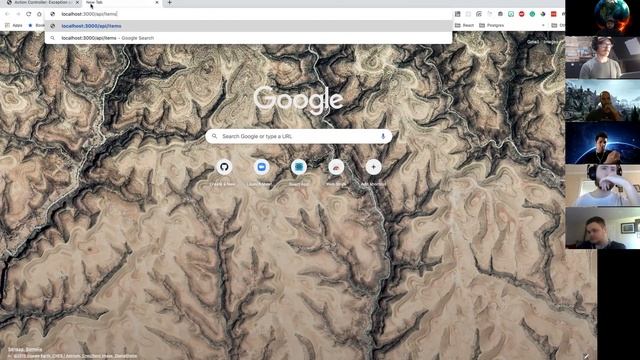Close the New Tab tab
The height and width of the screenshot is (360, 640).
pos(157,2)
